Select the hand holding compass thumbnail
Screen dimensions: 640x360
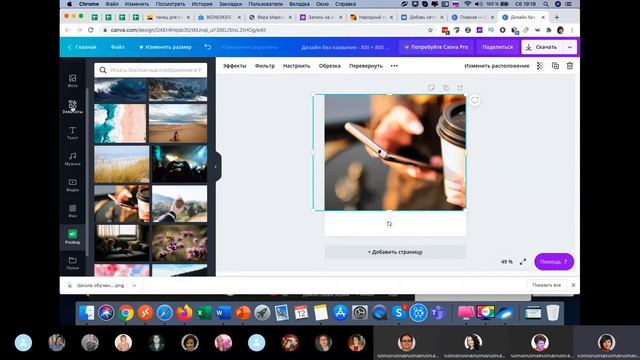(x=180, y=204)
